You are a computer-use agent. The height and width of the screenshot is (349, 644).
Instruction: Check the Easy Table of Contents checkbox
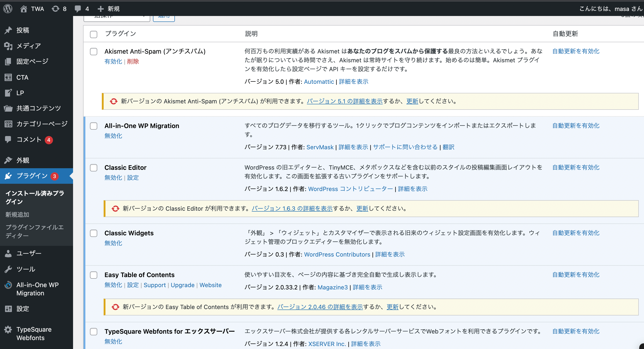94,275
